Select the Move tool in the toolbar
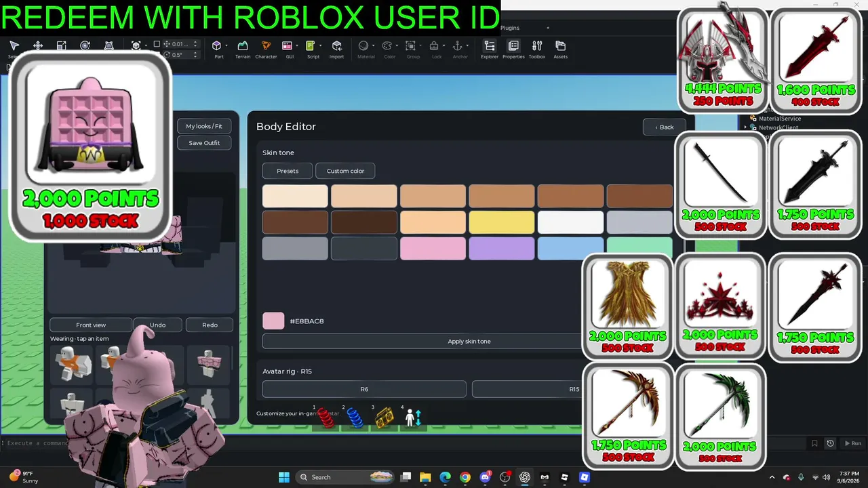 (x=38, y=46)
